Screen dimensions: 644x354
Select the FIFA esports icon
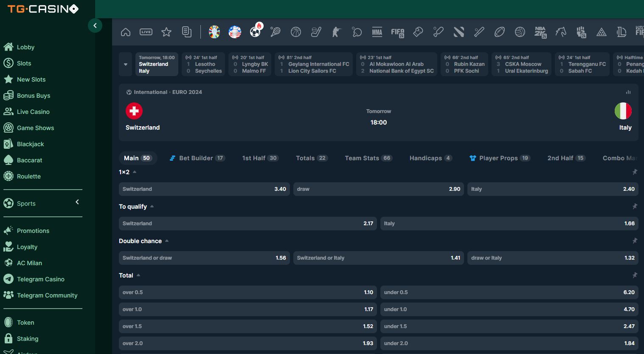click(x=397, y=32)
